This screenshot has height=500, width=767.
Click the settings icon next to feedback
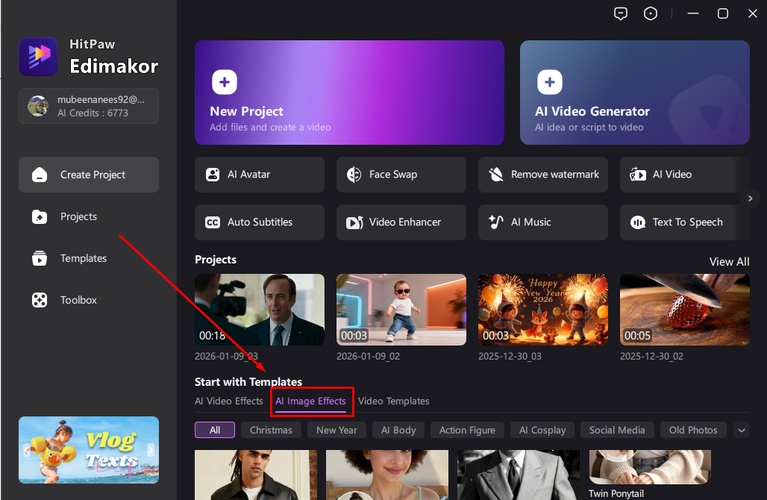[x=651, y=14]
